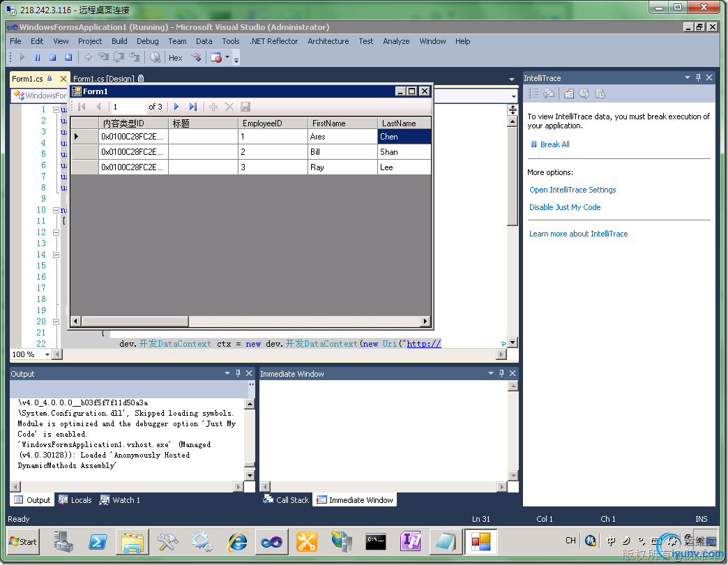
Task: Open the Architecture menu
Action: pos(328,41)
